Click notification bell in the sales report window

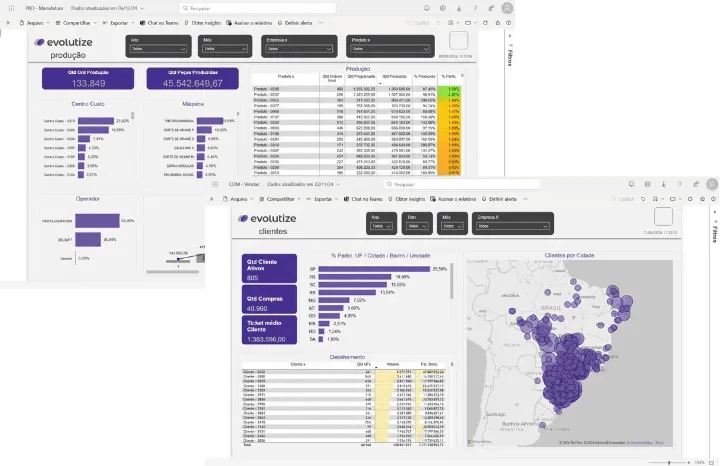629,185
